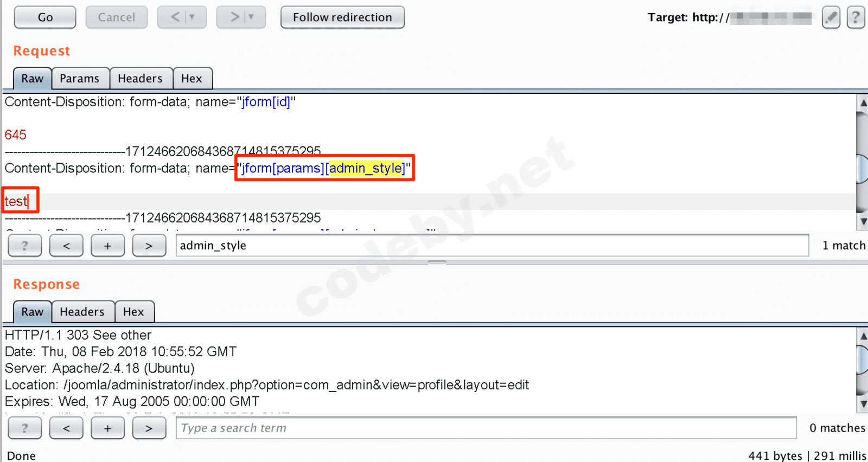The image size is (868, 462).
Task: Open the help question mark icon near Target
Action: (x=856, y=17)
